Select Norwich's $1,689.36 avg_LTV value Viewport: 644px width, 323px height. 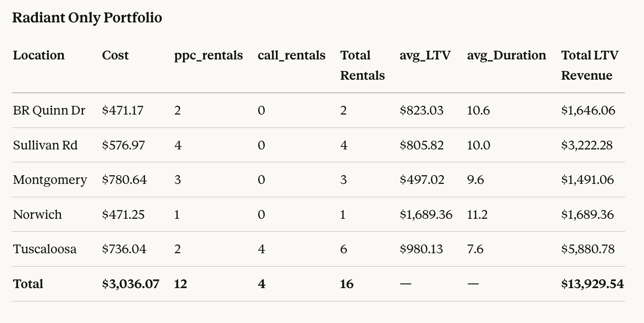426,214
